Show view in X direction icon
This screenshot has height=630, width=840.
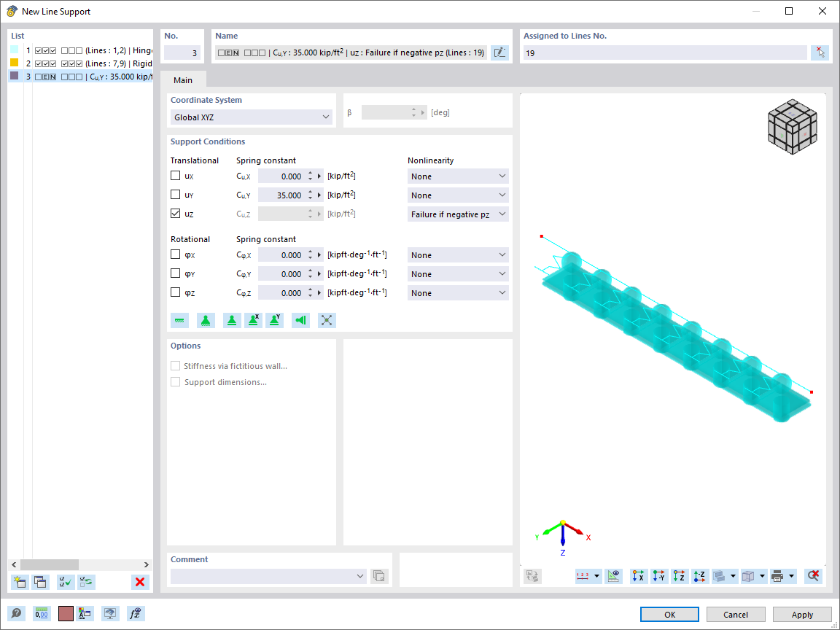click(x=639, y=577)
